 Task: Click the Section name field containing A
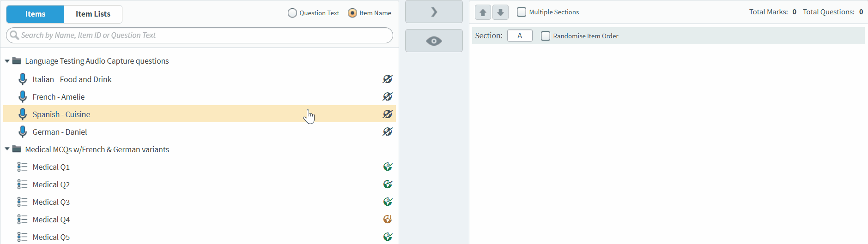520,36
